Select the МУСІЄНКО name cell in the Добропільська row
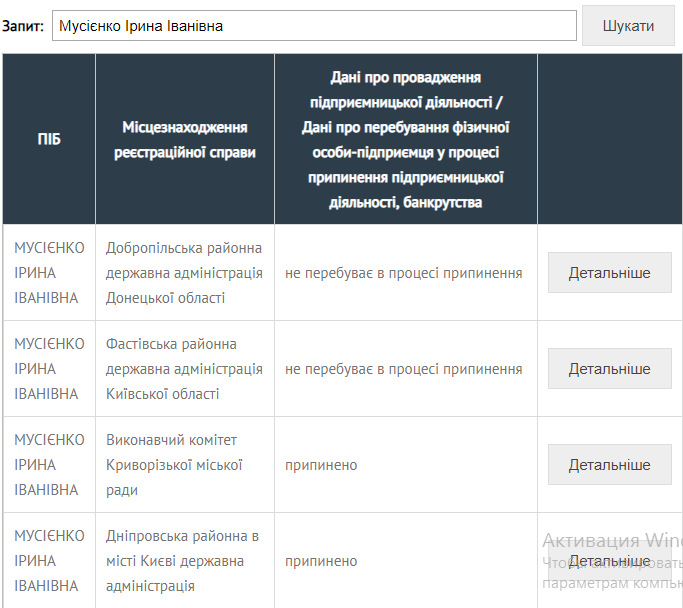The image size is (683, 608). (x=49, y=273)
